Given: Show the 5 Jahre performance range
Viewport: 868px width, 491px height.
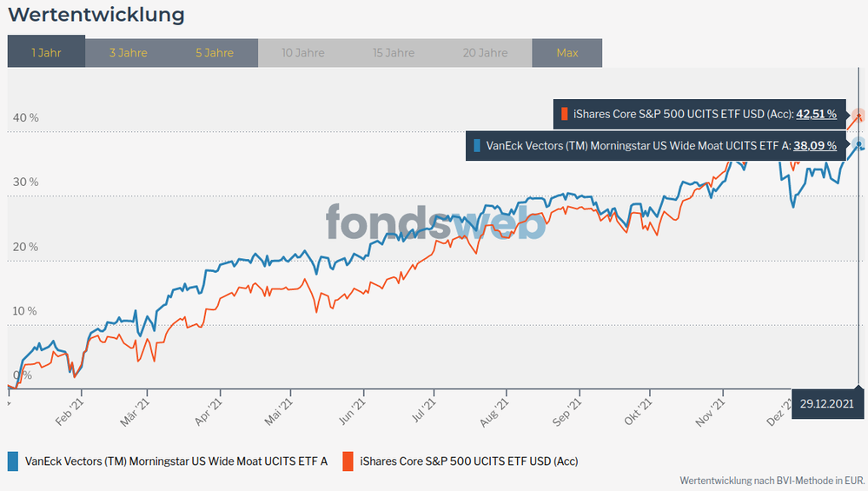Looking at the screenshot, I should pos(215,52).
